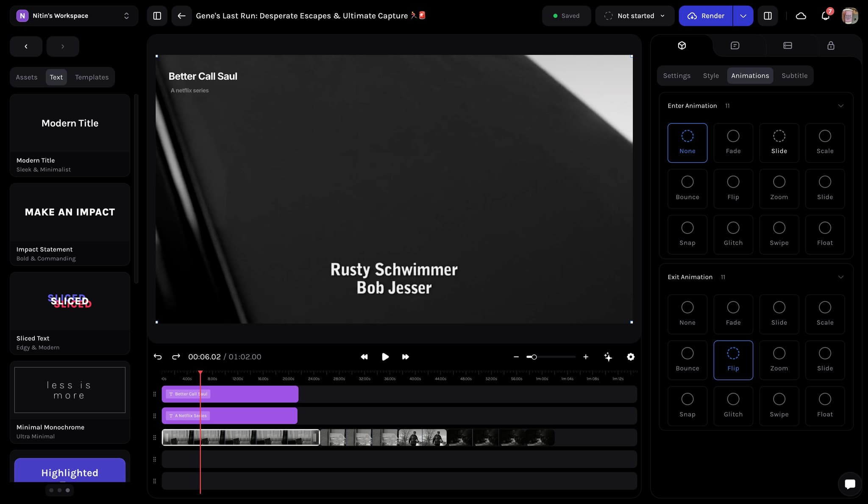This screenshot has width=868, height=504.
Task: Expand the Exit Animation section chevron
Action: (840, 277)
